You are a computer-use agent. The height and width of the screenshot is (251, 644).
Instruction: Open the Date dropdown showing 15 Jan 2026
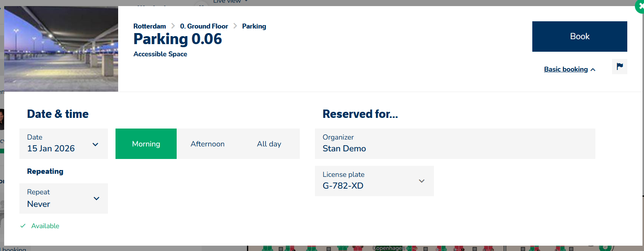[x=63, y=144]
